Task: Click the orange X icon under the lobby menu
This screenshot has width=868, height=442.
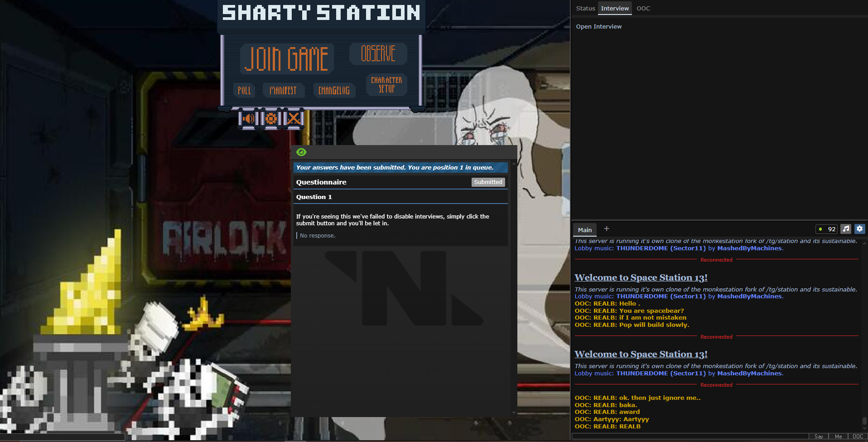Action: [x=294, y=119]
